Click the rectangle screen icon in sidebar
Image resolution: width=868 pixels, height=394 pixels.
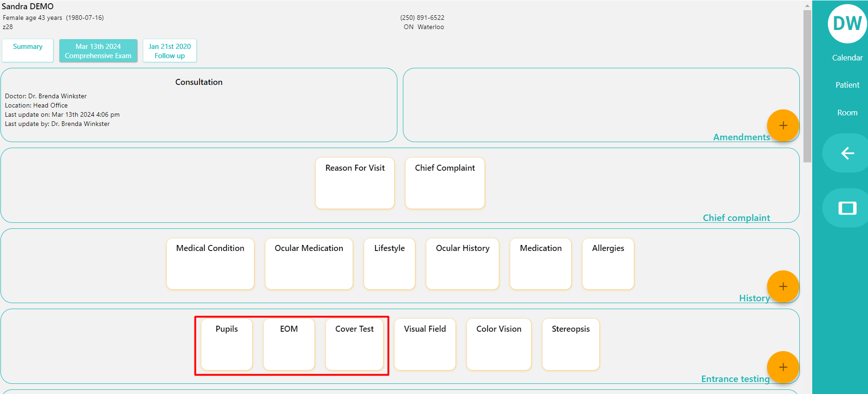coord(847,208)
